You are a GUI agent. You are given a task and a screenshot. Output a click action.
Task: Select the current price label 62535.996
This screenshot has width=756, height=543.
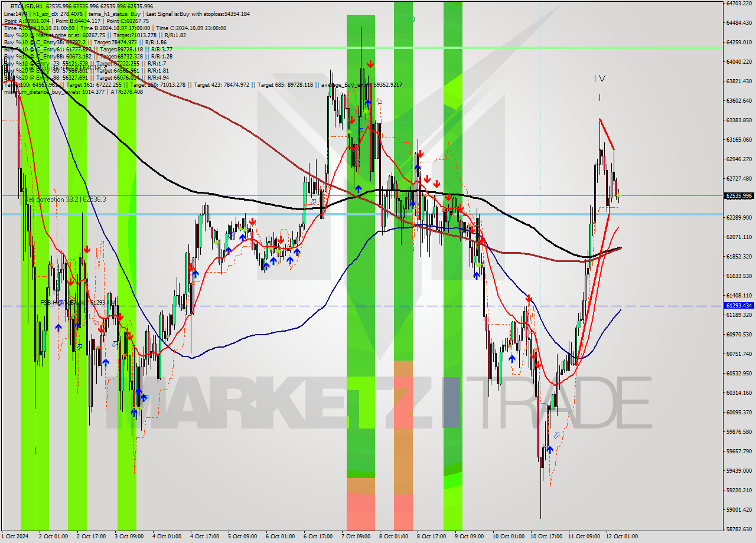click(738, 195)
